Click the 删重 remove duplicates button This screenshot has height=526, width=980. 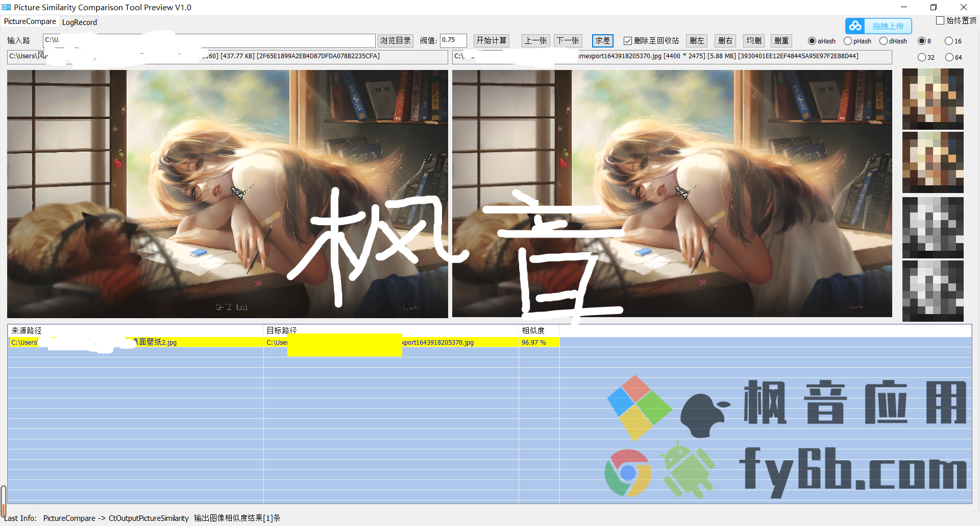[x=781, y=40]
